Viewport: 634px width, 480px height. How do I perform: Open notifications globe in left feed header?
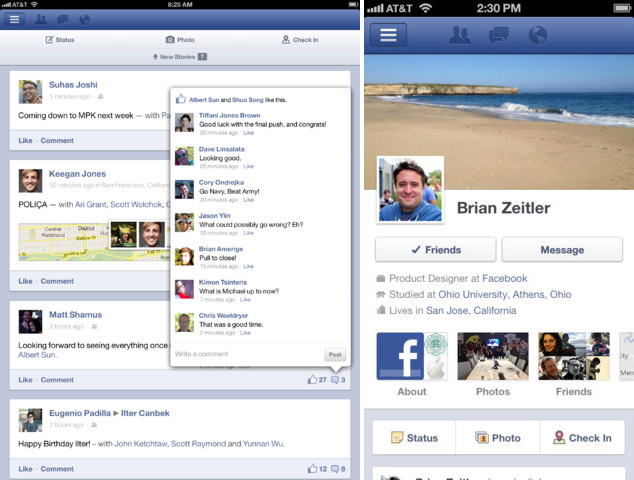[84, 19]
